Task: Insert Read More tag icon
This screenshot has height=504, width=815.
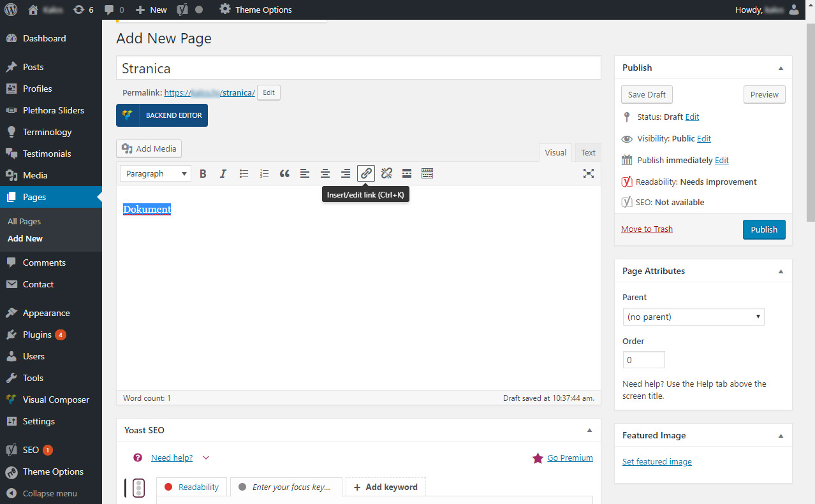Action: (407, 173)
